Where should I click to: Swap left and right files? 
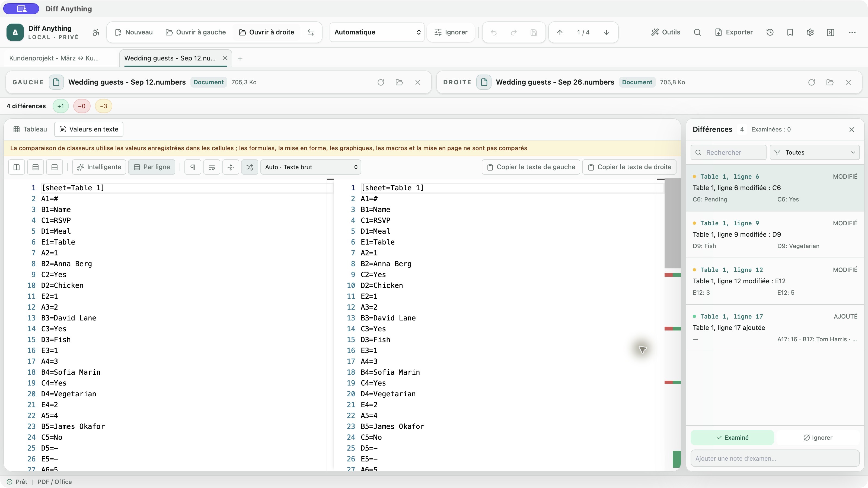click(x=311, y=32)
